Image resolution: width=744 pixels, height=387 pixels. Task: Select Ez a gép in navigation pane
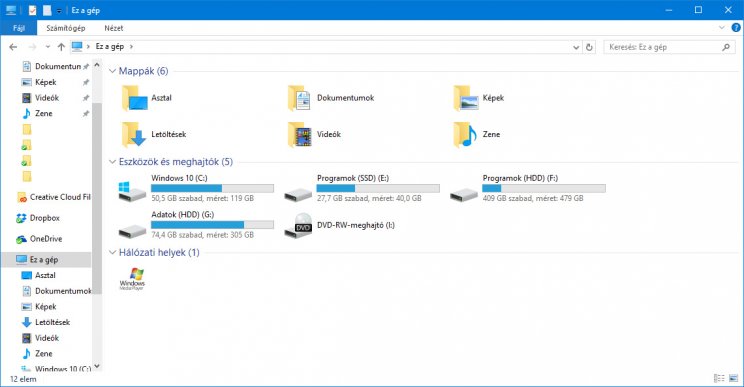pyautogui.click(x=46, y=259)
